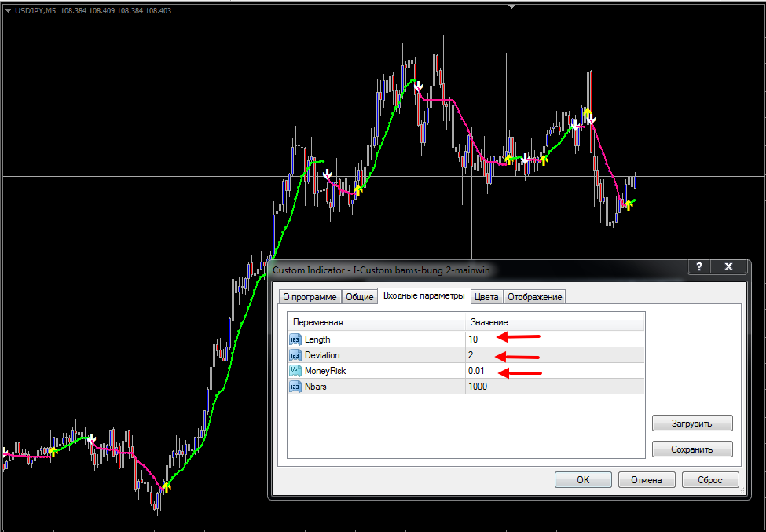Click the Отмена button
Screen dimensions: 766x532
tap(647, 479)
